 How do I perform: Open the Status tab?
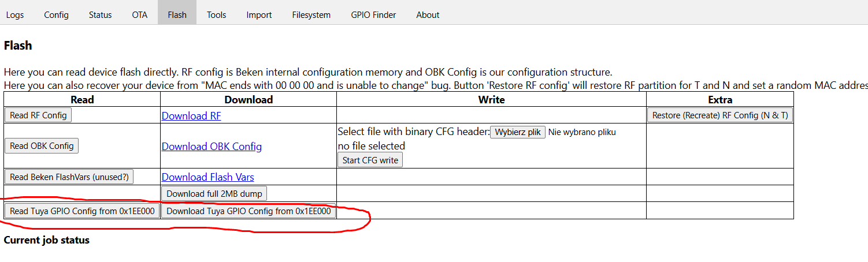tap(100, 14)
